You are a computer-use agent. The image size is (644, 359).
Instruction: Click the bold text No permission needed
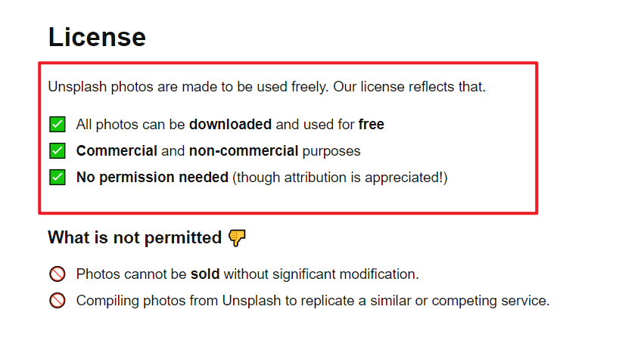(x=152, y=178)
